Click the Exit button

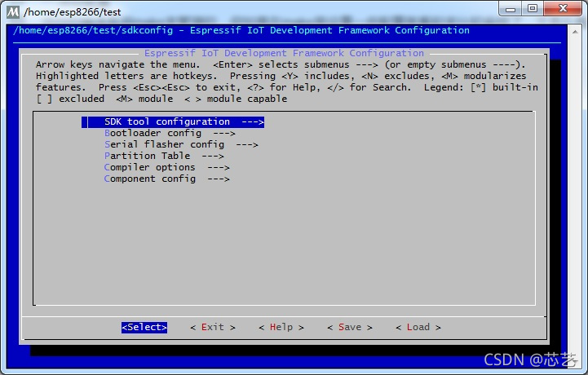(x=213, y=328)
